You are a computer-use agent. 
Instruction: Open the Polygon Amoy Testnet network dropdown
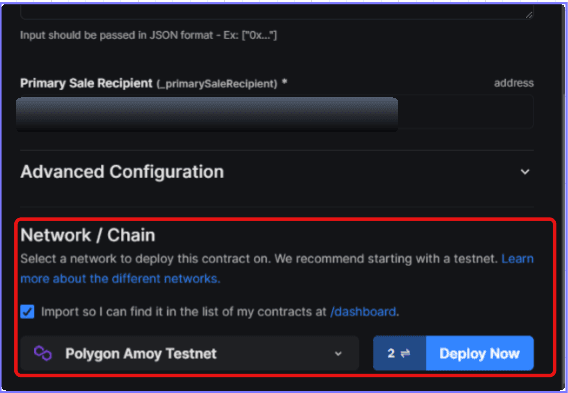190,354
